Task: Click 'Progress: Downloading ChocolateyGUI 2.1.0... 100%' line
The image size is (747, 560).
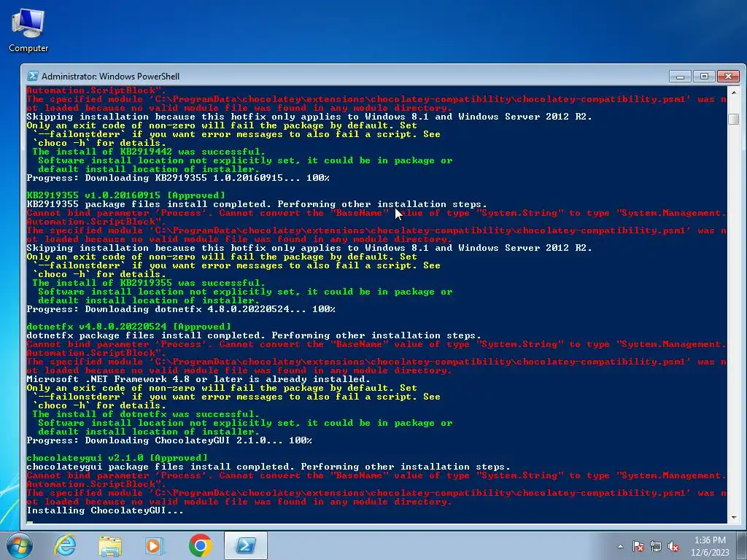Action: (x=169, y=440)
